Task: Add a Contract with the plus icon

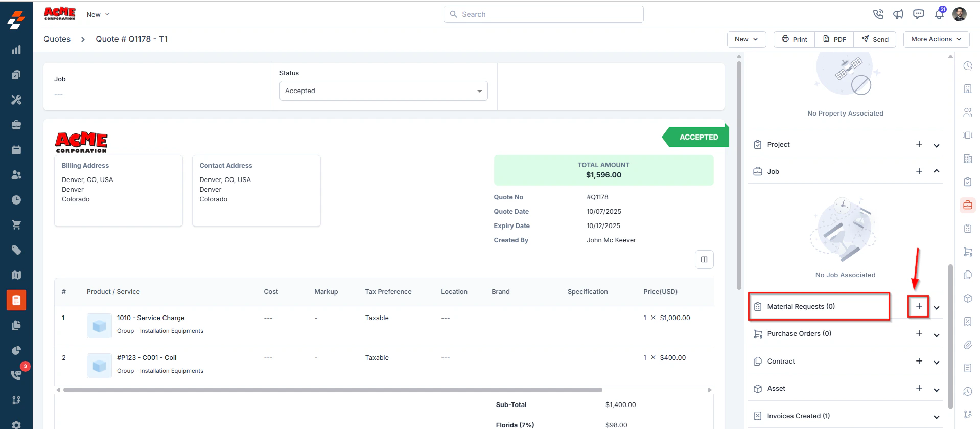Action: coord(919,361)
